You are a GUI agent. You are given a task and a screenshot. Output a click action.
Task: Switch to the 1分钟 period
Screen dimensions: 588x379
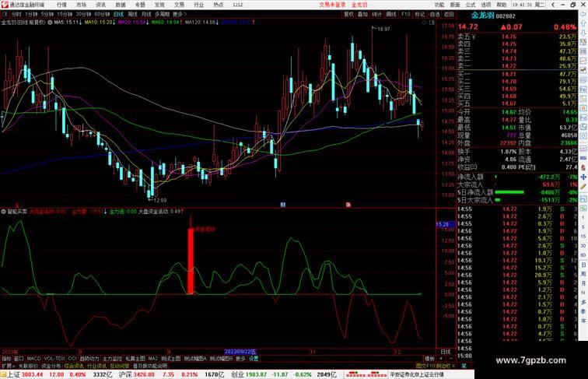click(31, 14)
